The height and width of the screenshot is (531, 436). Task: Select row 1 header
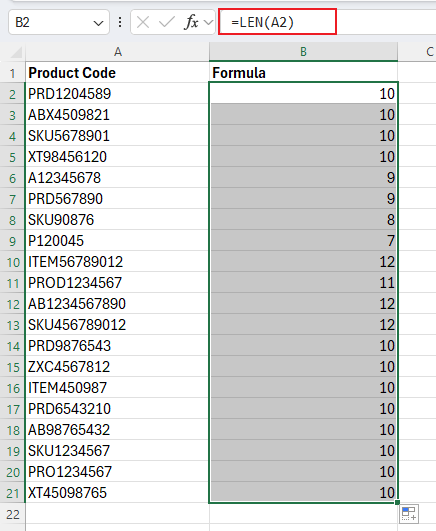tap(13, 73)
